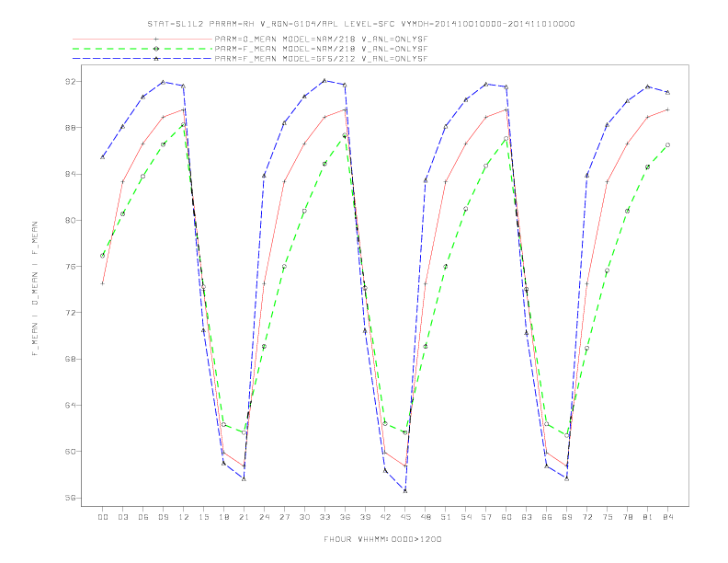The width and height of the screenshot is (728, 563).
Task: Click x-axis tick label 30
Action: point(304,517)
